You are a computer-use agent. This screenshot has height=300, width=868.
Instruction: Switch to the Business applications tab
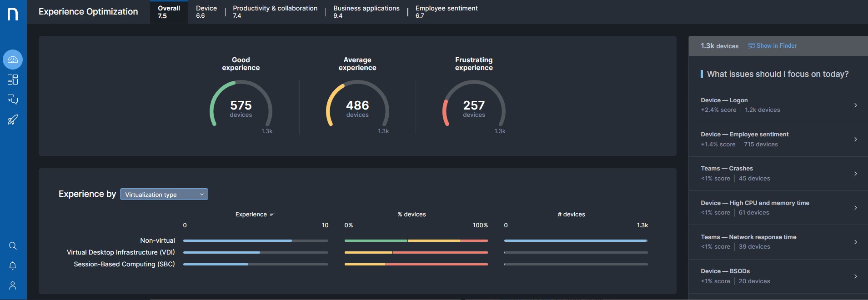(366, 12)
